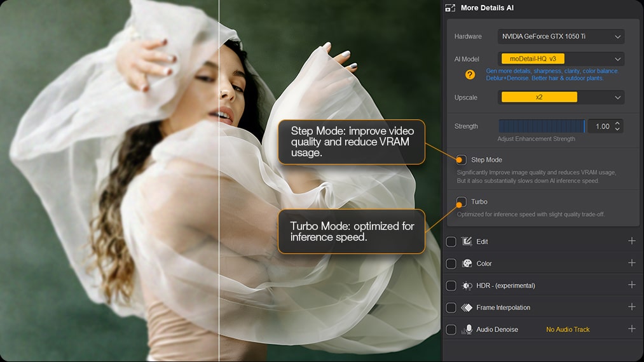
Task: Click the Edit section icon
Action: coord(467,241)
